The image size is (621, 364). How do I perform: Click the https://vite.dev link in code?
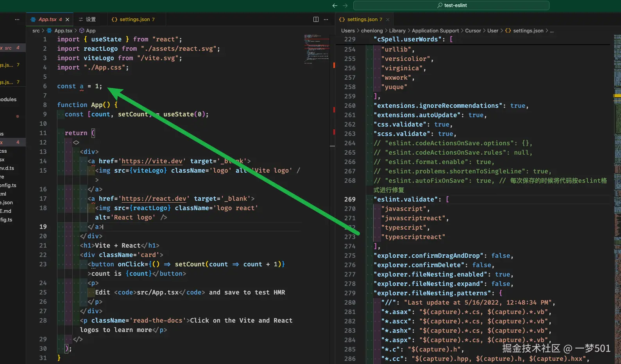click(152, 161)
